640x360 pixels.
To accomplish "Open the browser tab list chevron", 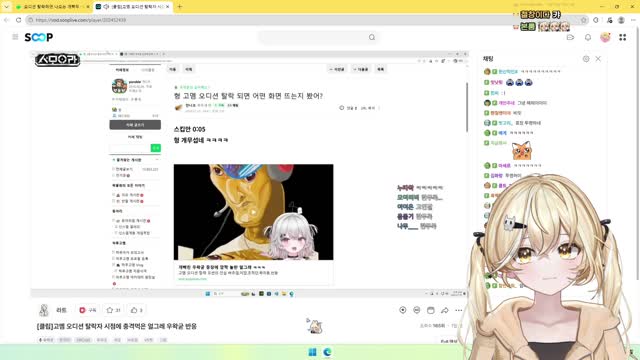I will tap(7, 7).
